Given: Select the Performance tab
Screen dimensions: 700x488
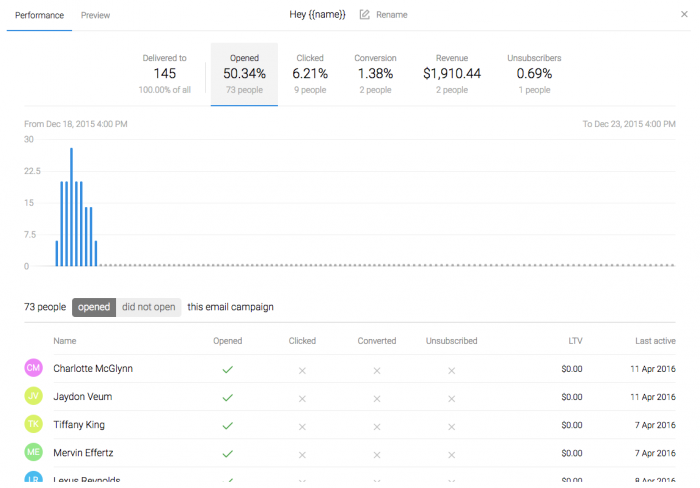Looking at the screenshot, I should click(39, 16).
